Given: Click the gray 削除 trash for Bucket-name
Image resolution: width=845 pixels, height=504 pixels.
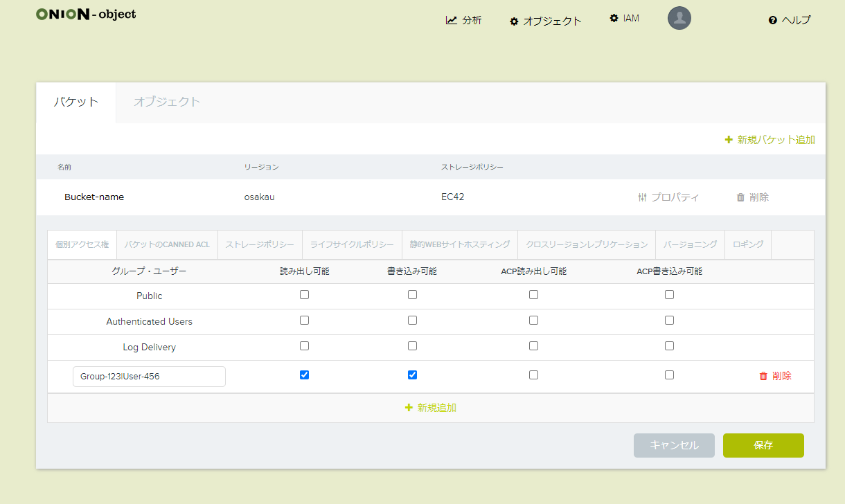Looking at the screenshot, I should [x=740, y=197].
